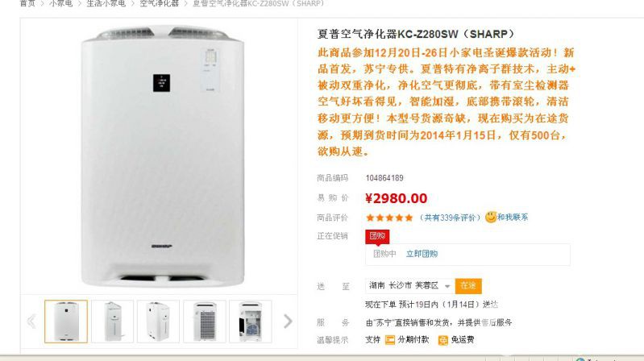Click the red 团购 promotion tag
This screenshot has height=361, width=644.
tap(377, 236)
